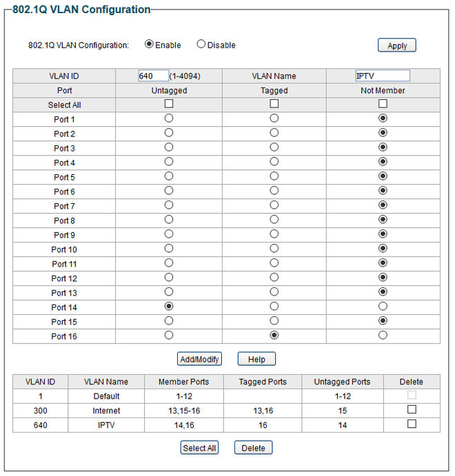Set Port 1 as Untagged

[169, 118]
